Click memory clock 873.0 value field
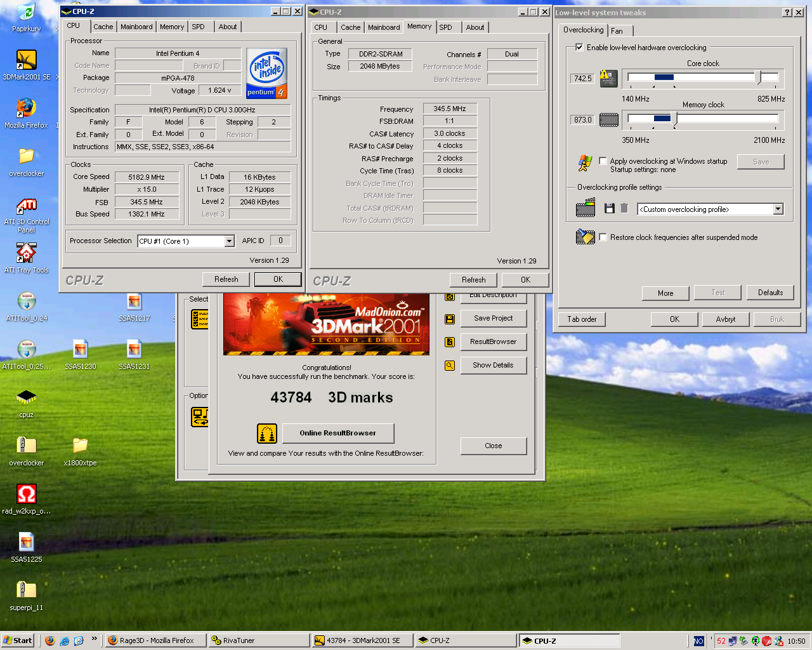 (x=582, y=120)
